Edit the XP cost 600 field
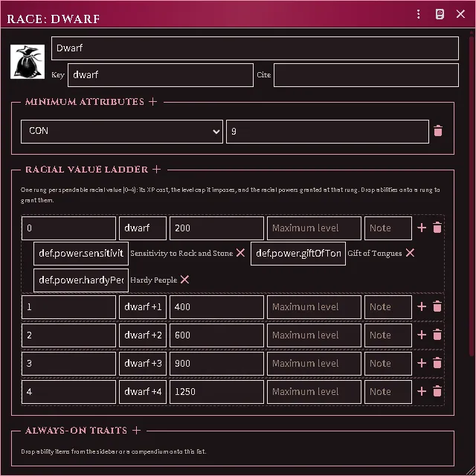The image size is (476, 476). click(x=216, y=335)
